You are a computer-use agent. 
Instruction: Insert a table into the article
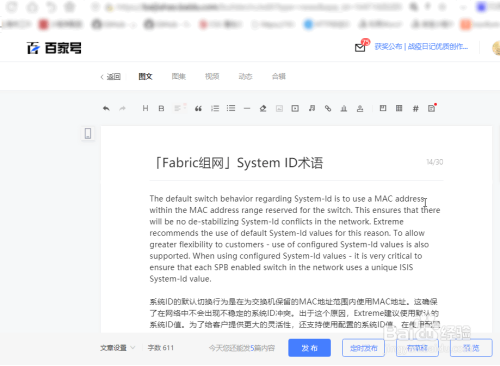(399, 108)
